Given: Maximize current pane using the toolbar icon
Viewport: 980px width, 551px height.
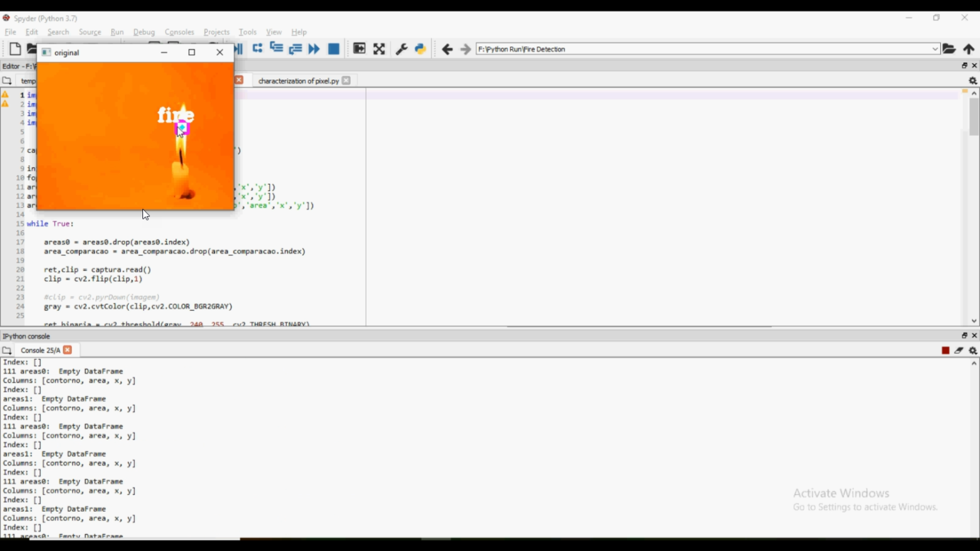Looking at the screenshot, I should pyautogui.click(x=359, y=49).
